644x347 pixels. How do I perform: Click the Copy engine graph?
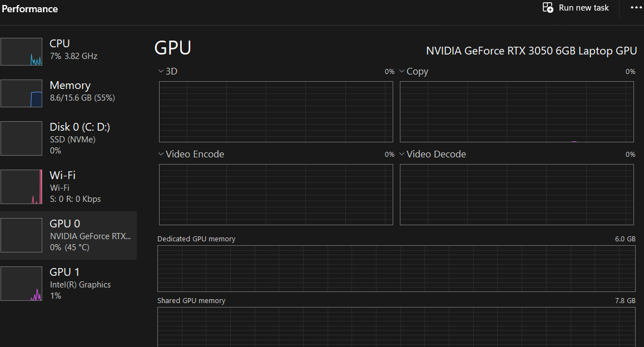click(x=517, y=112)
